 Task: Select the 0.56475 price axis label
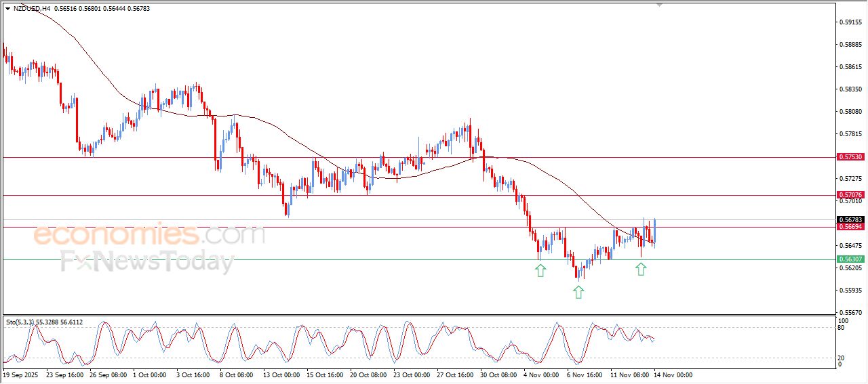(850, 246)
